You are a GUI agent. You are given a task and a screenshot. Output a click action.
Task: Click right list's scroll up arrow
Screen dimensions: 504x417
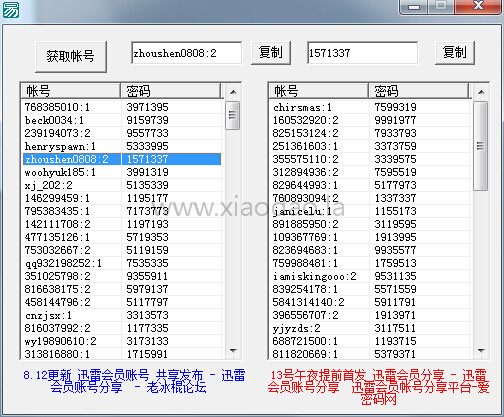click(x=481, y=92)
